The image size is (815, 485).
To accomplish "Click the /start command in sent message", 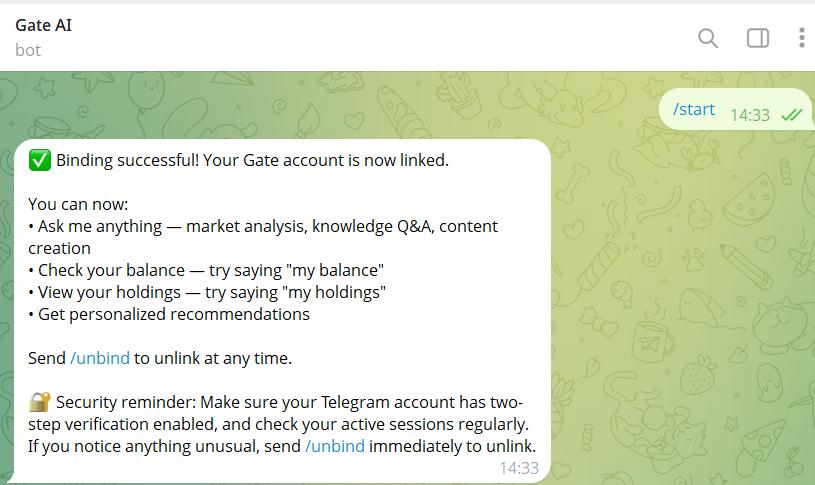I will pos(694,109).
